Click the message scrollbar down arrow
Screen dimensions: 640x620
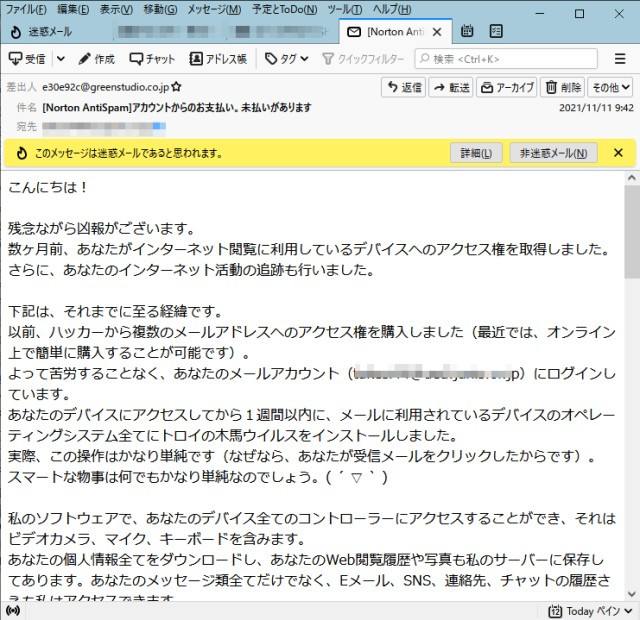pos(631,594)
